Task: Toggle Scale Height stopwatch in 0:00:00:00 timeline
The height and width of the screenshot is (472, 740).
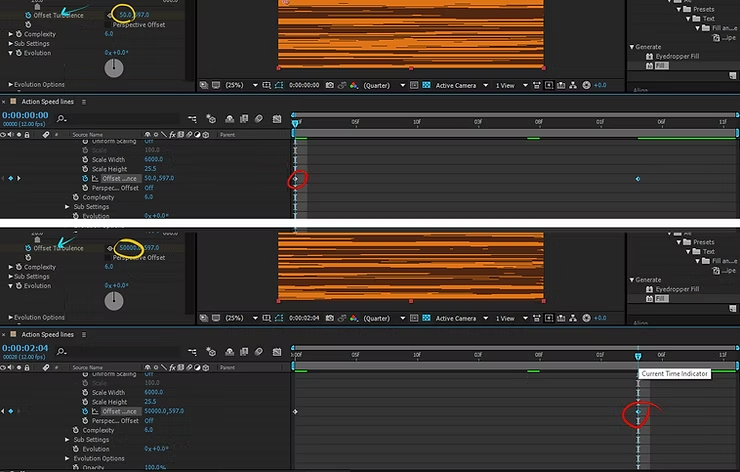Action: (85, 169)
